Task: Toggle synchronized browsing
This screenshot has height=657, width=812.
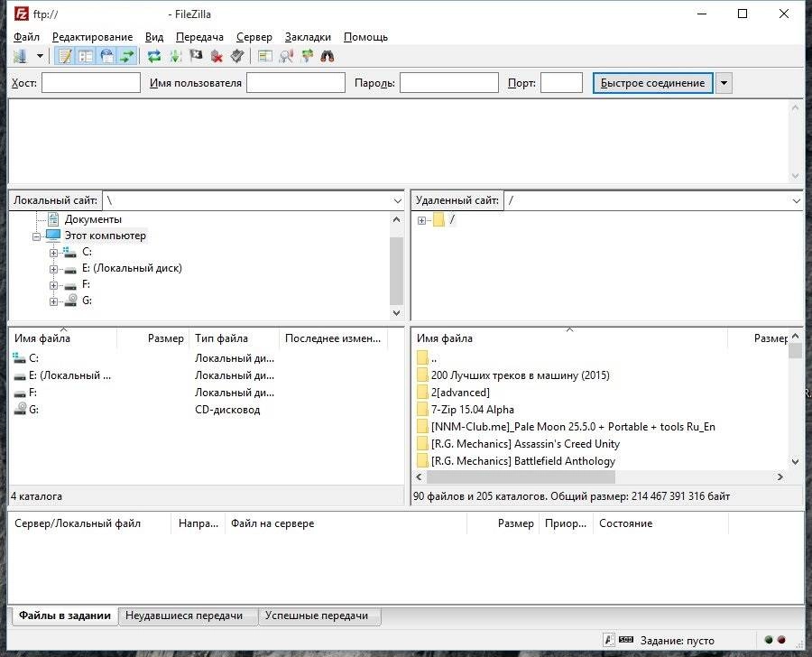Action: click(x=307, y=56)
